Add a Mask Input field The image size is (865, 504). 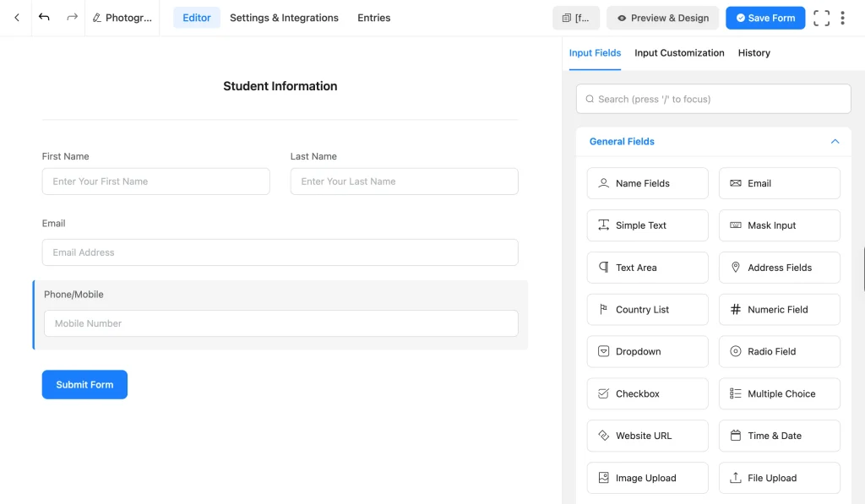click(779, 225)
